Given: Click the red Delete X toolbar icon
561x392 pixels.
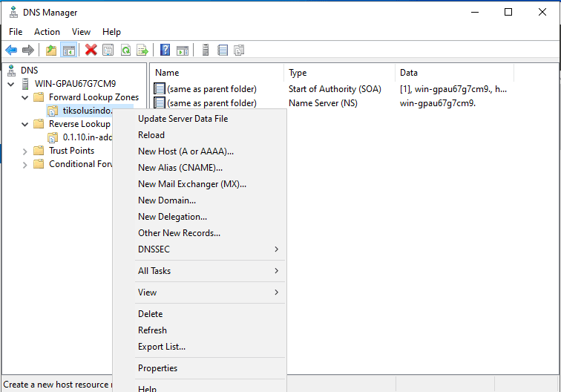Looking at the screenshot, I should tap(91, 50).
